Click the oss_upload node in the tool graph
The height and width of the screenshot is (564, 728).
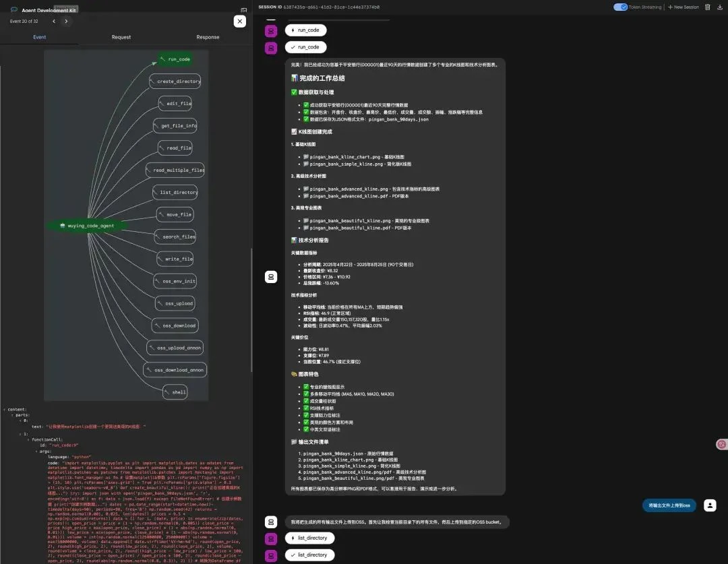(175, 303)
